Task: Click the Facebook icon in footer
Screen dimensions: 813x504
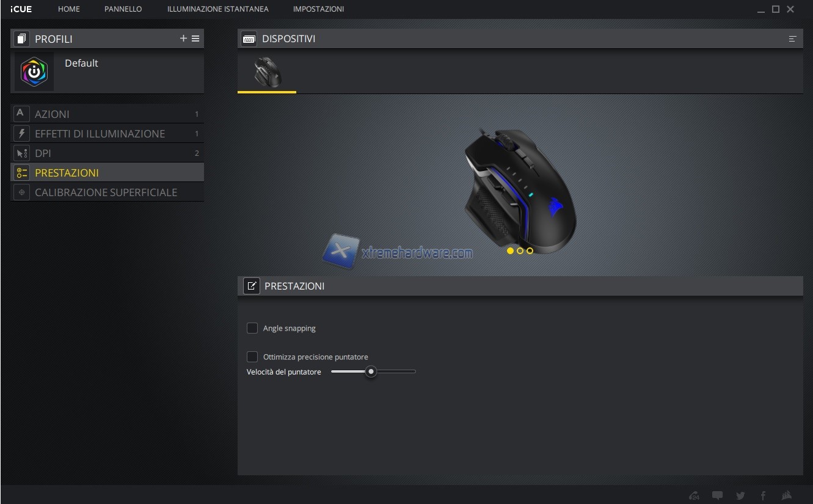Action: 763,495
